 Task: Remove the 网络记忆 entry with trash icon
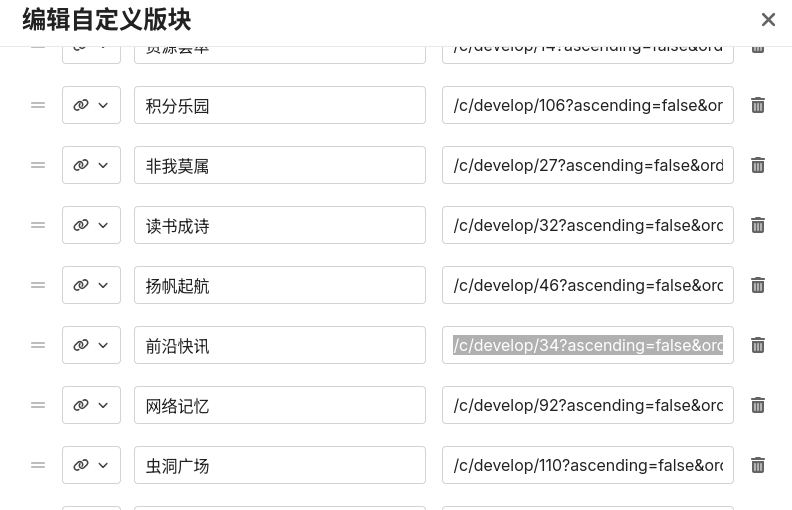[758, 405]
